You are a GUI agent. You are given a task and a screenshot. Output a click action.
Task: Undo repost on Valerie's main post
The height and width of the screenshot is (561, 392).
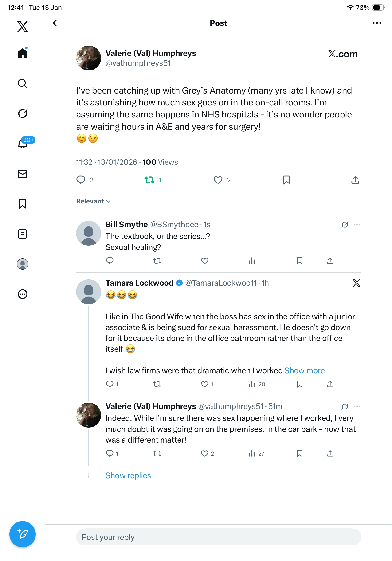[149, 180]
